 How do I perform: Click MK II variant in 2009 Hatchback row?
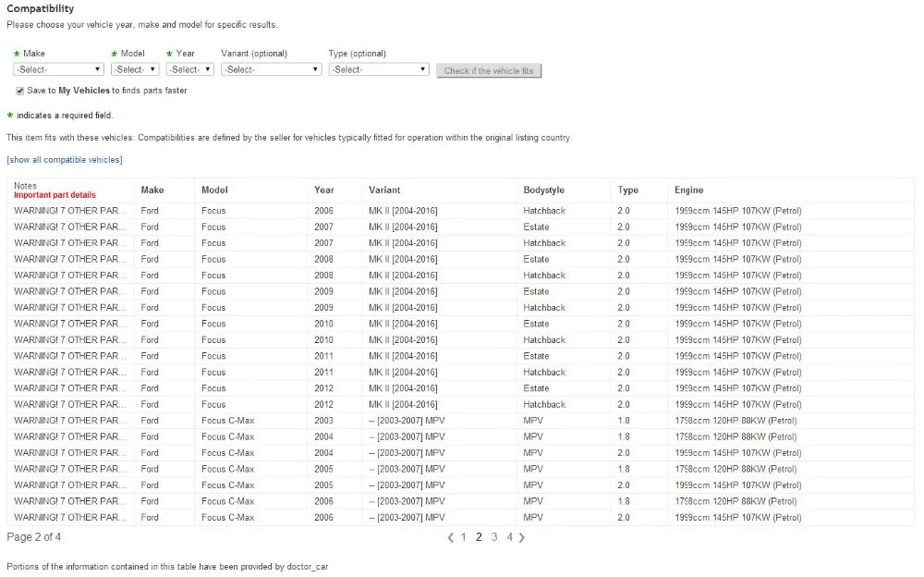pyautogui.click(x=403, y=308)
